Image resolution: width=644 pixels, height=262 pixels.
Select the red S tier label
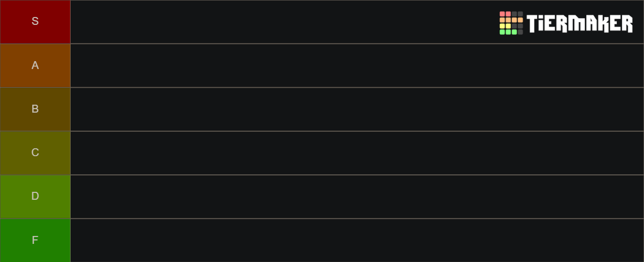tap(35, 22)
